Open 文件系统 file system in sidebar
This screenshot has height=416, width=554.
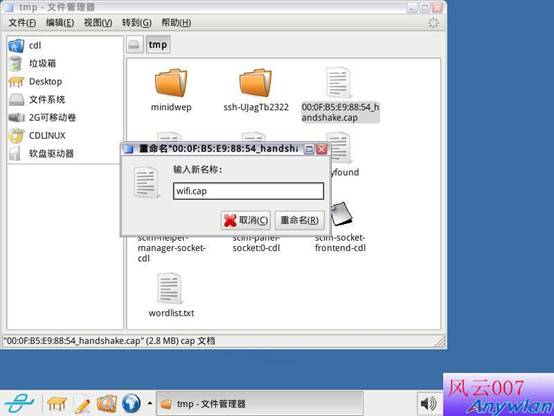click(x=37, y=100)
